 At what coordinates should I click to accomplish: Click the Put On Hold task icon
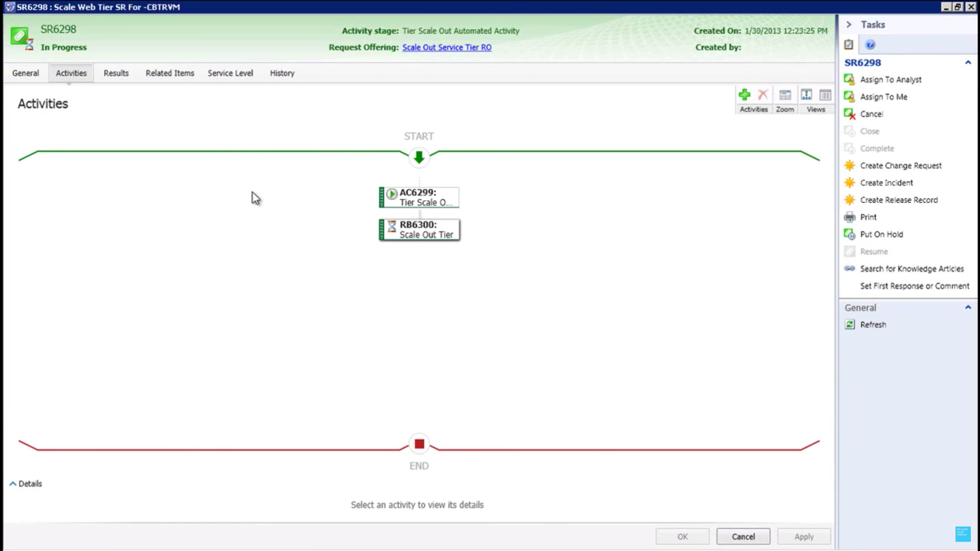coord(849,234)
